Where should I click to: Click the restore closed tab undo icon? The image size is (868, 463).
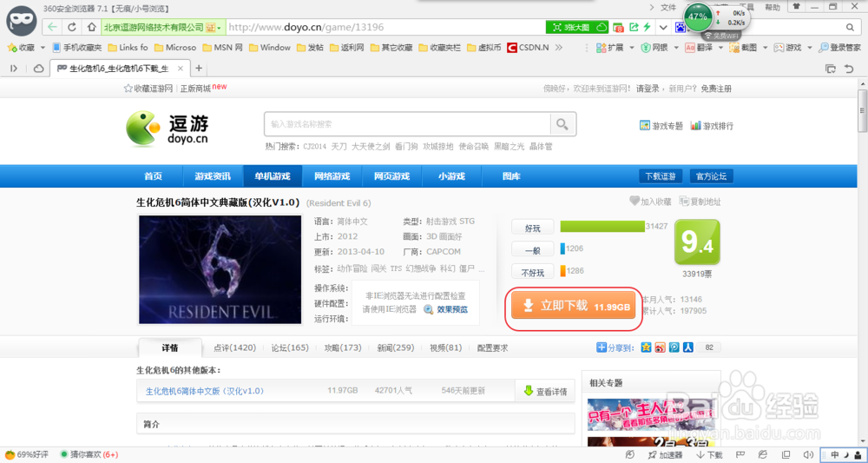[848, 69]
